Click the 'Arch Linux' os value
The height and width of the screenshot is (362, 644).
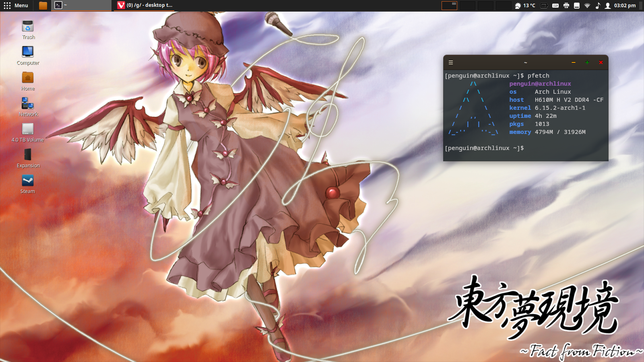pyautogui.click(x=553, y=92)
